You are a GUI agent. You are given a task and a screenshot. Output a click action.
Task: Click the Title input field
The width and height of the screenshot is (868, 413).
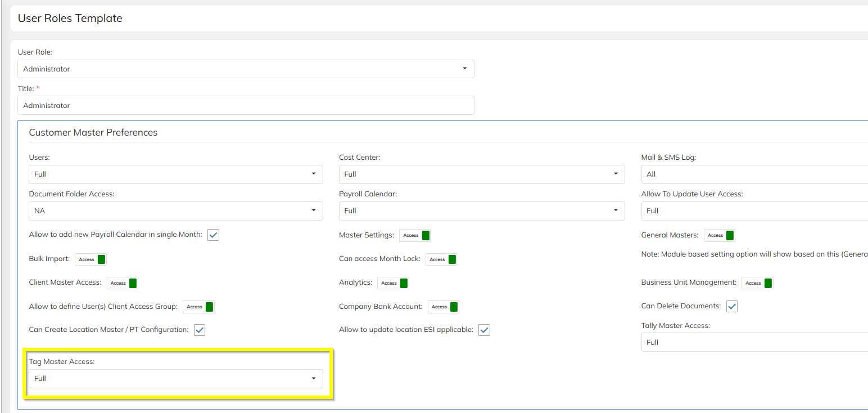coord(246,105)
